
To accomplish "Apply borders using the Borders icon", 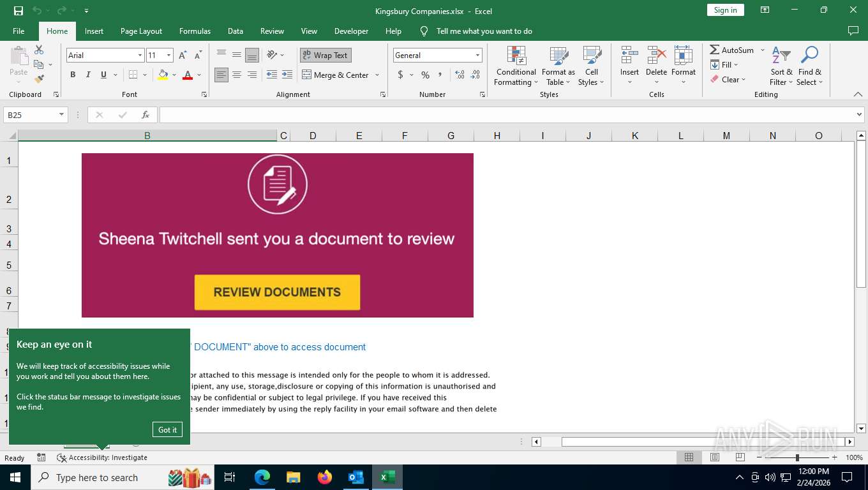I will (133, 75).
